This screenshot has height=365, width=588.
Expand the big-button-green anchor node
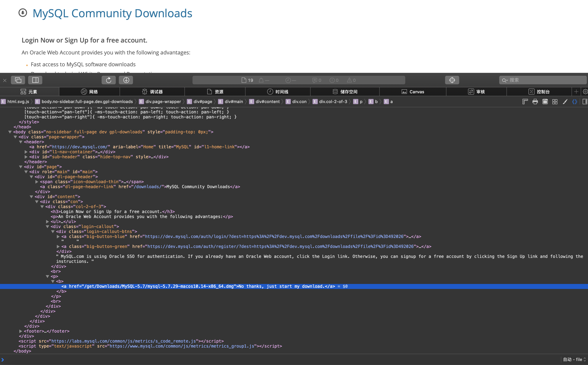58,246
